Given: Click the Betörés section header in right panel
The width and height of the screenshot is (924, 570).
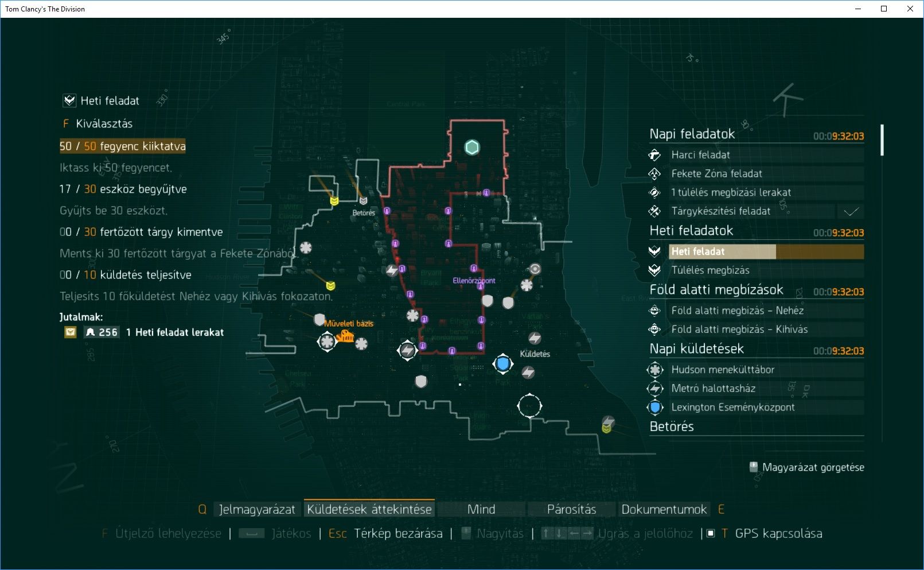Looking at the screenshot, I should pyautogui.click(x=672, y=426).
